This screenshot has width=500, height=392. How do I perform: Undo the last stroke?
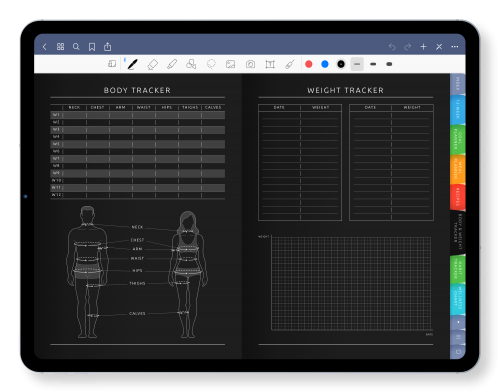(x=392, y=47)
